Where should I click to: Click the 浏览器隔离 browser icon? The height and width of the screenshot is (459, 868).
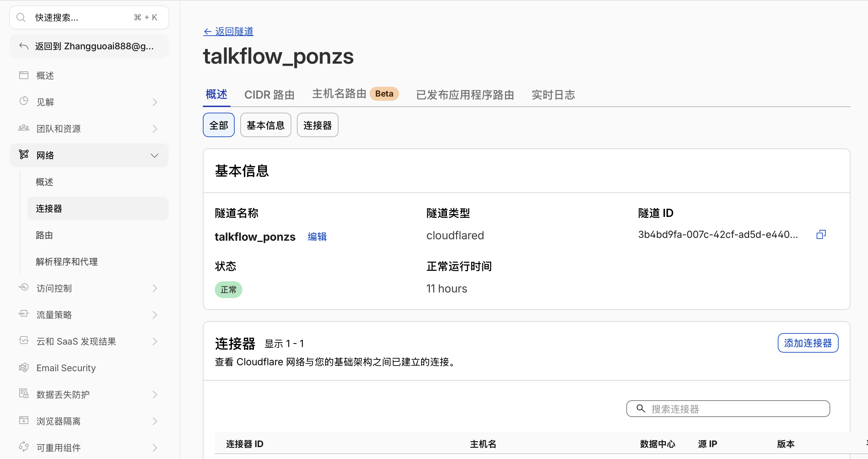24,420
